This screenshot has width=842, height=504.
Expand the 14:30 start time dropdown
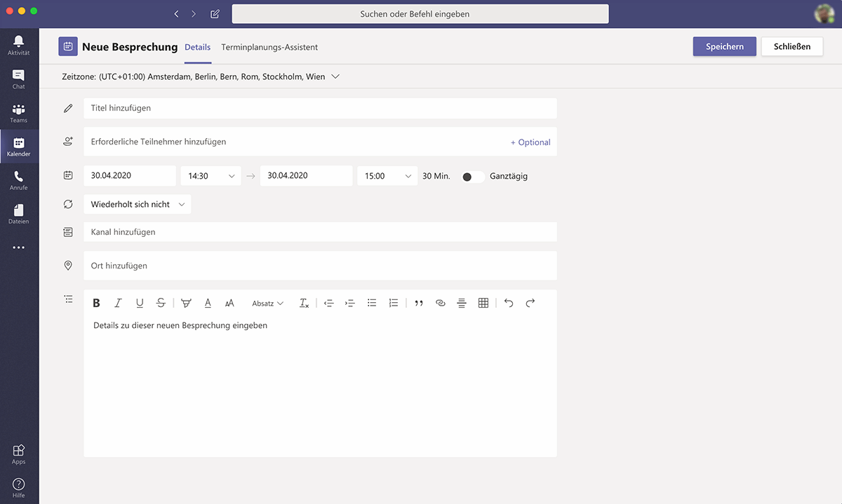coord(210,176)
